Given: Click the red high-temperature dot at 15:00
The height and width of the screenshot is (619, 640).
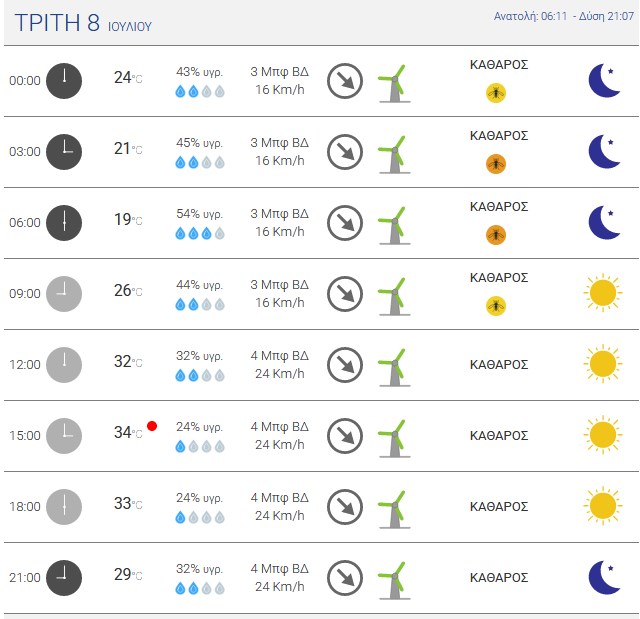Looking at the screenshot, I should (152, 426).
